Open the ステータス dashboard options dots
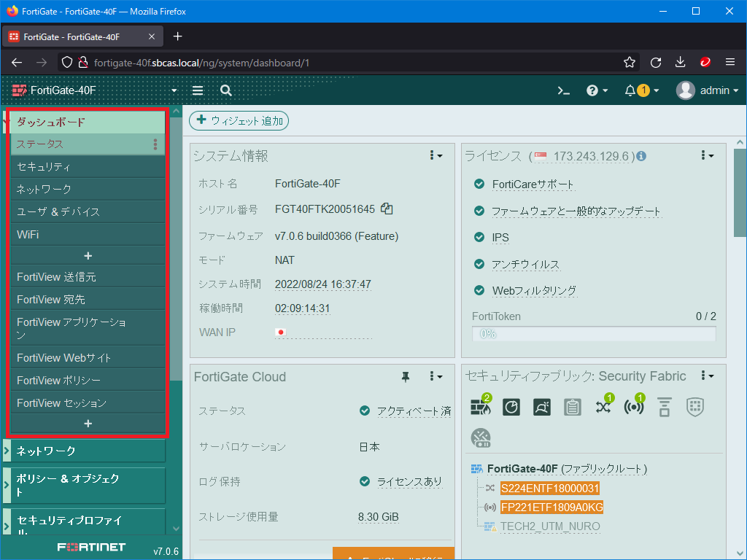 (155, 144)
